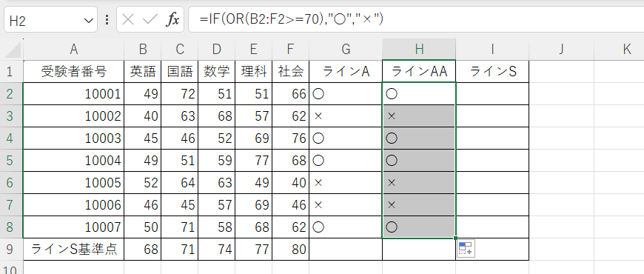644x274 pixels.
Task: Select the ラインAA header cell
Action: tap(419, 72)
